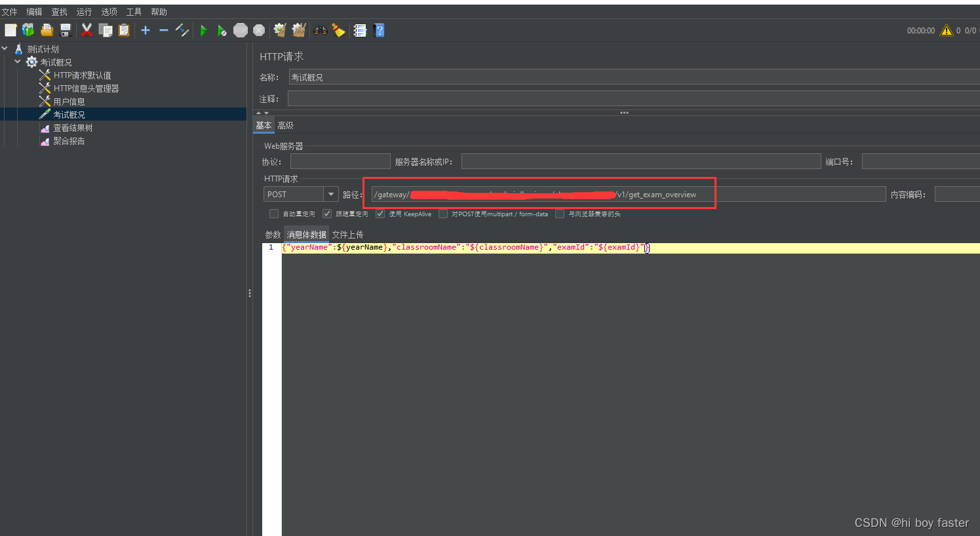Click the 内容编码 encoding input field
Screen dimensions: 980x536
[x=957, y=194]
